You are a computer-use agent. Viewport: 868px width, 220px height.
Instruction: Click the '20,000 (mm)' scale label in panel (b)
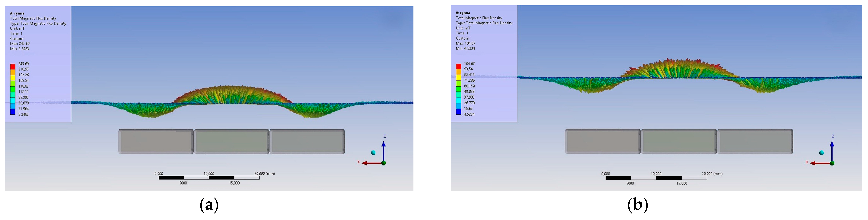[x=712, y=174]
